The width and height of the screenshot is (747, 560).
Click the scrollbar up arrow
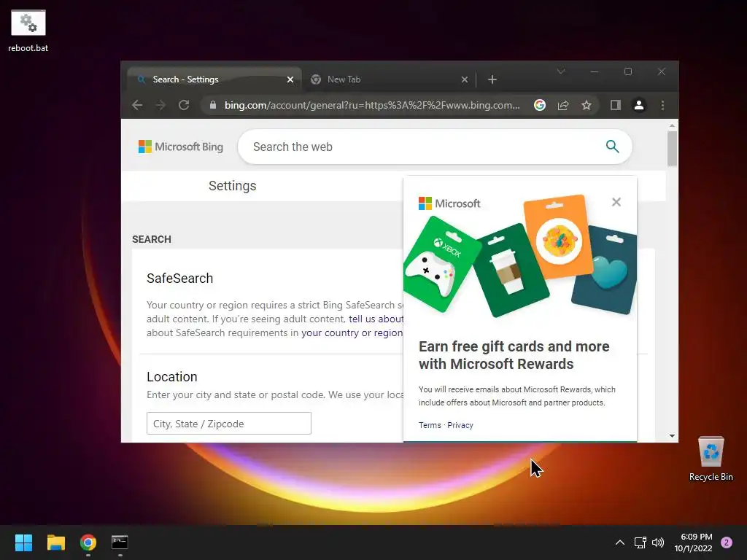(672, 125)
